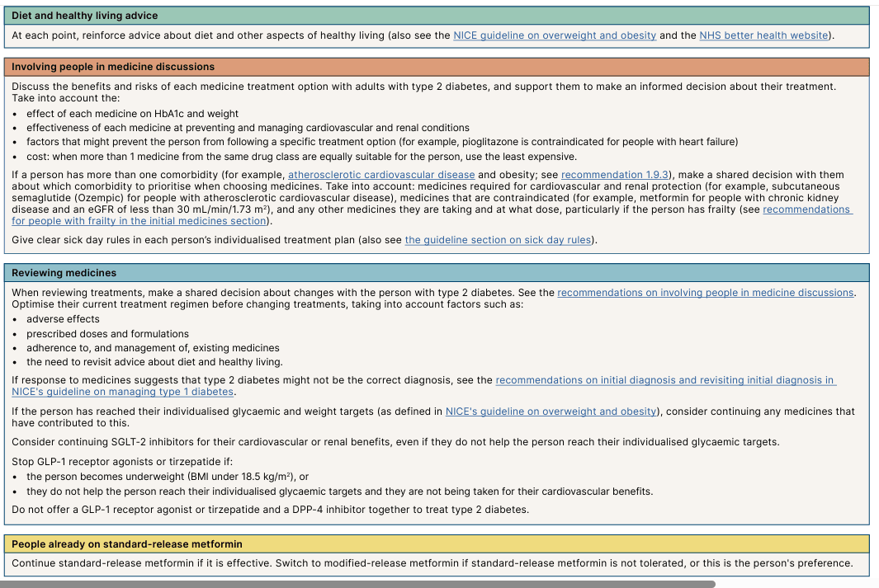879x588 pixels.
Task: Click the 'adverse effects' bullet point
Action: [x=63, y=319]
